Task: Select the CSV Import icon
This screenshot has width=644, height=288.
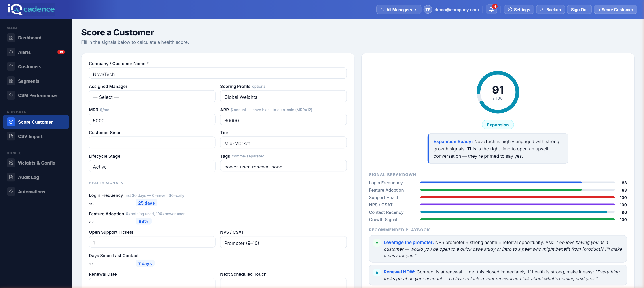Action: pyautogui.click(x=11, y=136)
